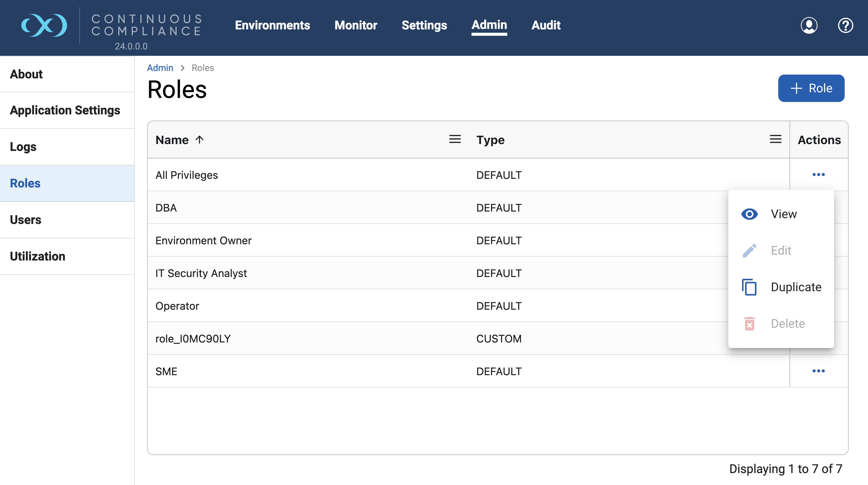Go to the Environments tab
The height and width of the screenshot is (485, 868).
coord(272,25)
